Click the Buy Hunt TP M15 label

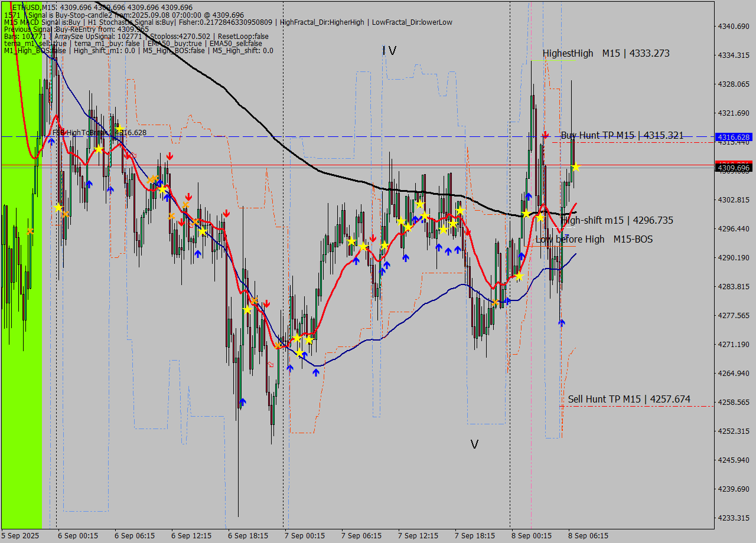(x=622, y=135)
